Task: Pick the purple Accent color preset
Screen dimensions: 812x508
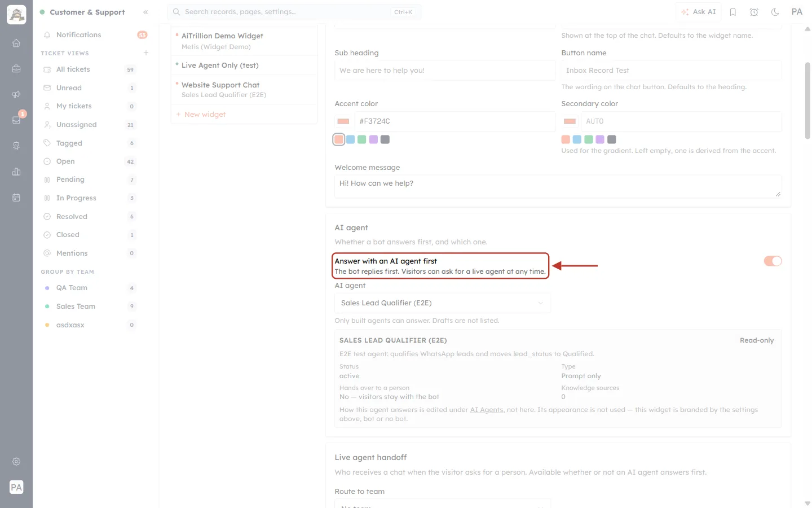Action: click(x=373, y=139)
